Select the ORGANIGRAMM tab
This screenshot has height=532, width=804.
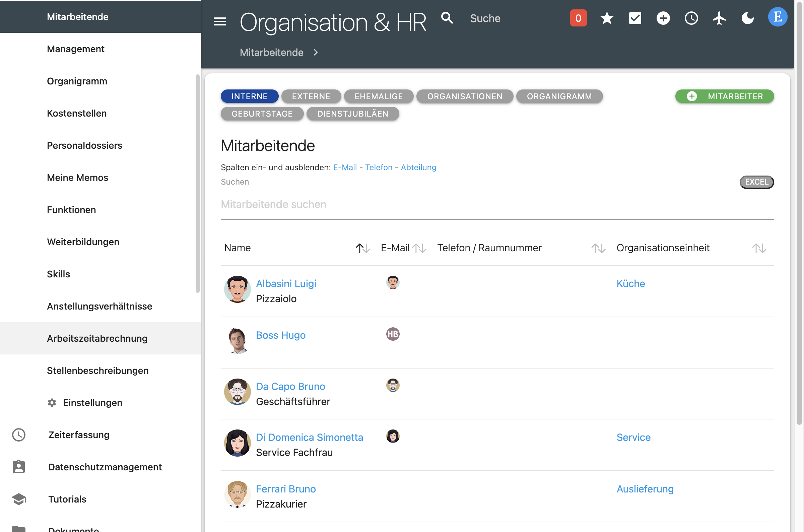click(x=559, y=96)
